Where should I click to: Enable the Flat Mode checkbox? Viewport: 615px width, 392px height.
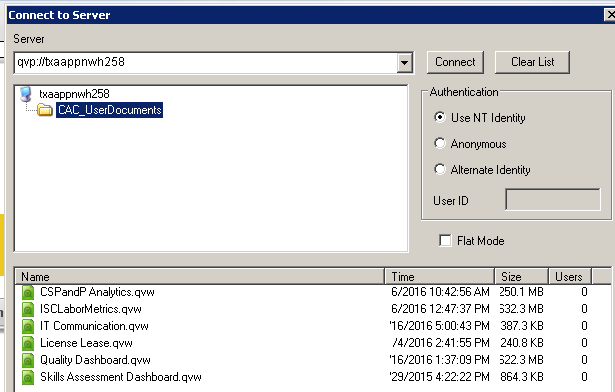click(445, 240)
